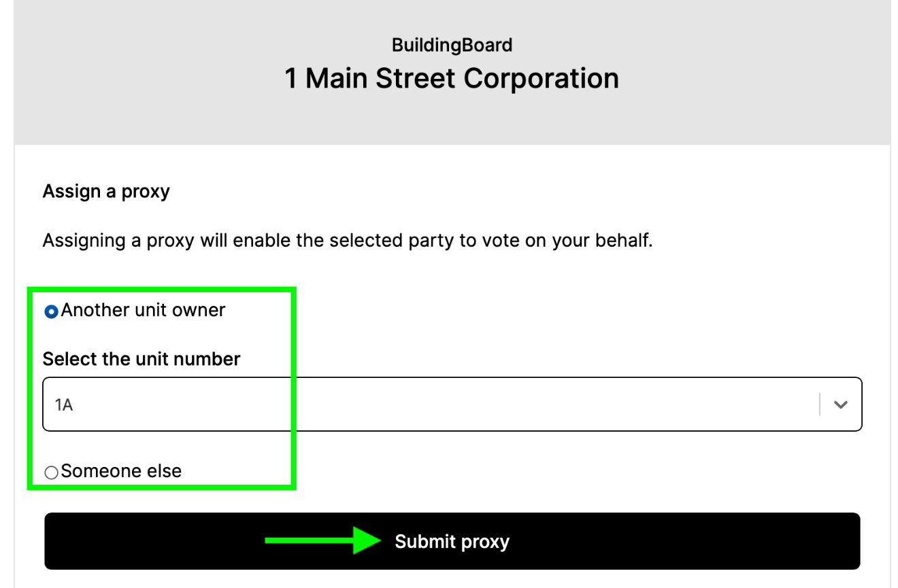Click the '1 Main Street Corporation' title
Image resolution: width=898 pixels, height=588 pixels.
click(x=452, y=77)
